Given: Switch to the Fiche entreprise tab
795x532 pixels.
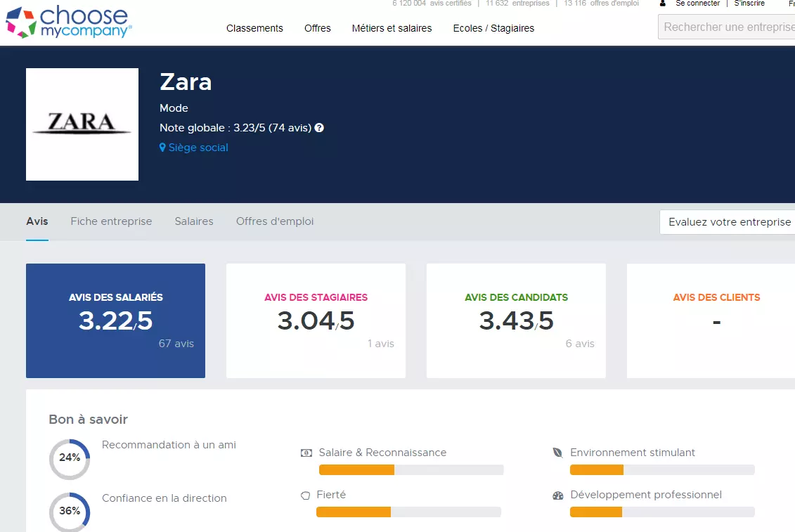Looking at the screenshot, I should point(111,221).
